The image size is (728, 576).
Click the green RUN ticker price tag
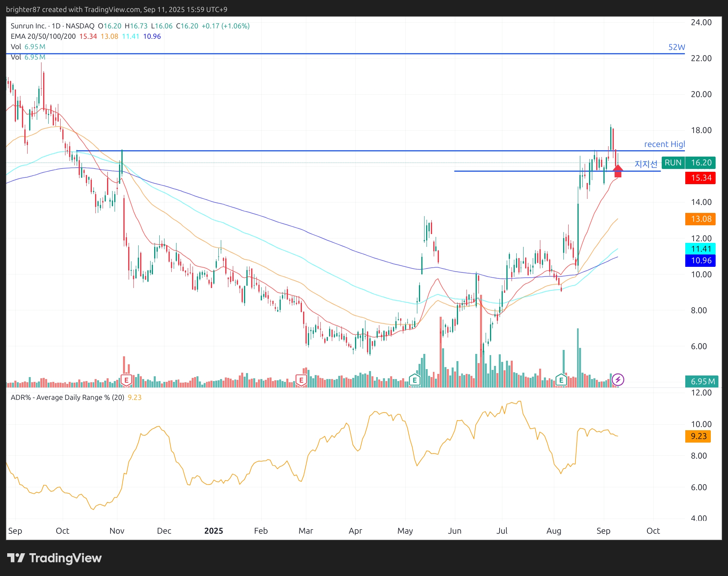688,163
